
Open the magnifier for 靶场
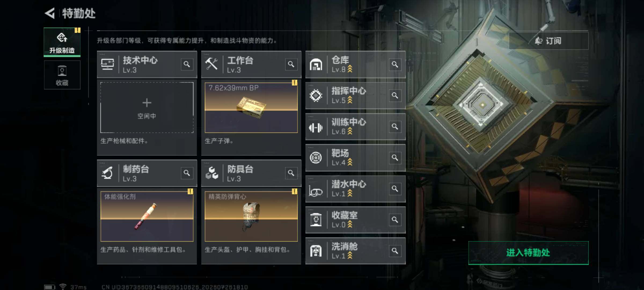pyautogui.click(x=395, y=158)
